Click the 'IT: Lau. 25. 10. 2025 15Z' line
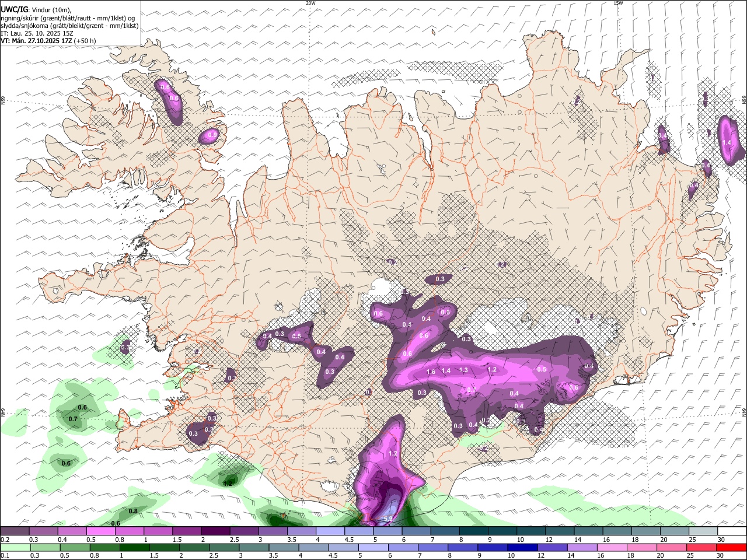The image size is (747, 560). click(x=37, y=33)
